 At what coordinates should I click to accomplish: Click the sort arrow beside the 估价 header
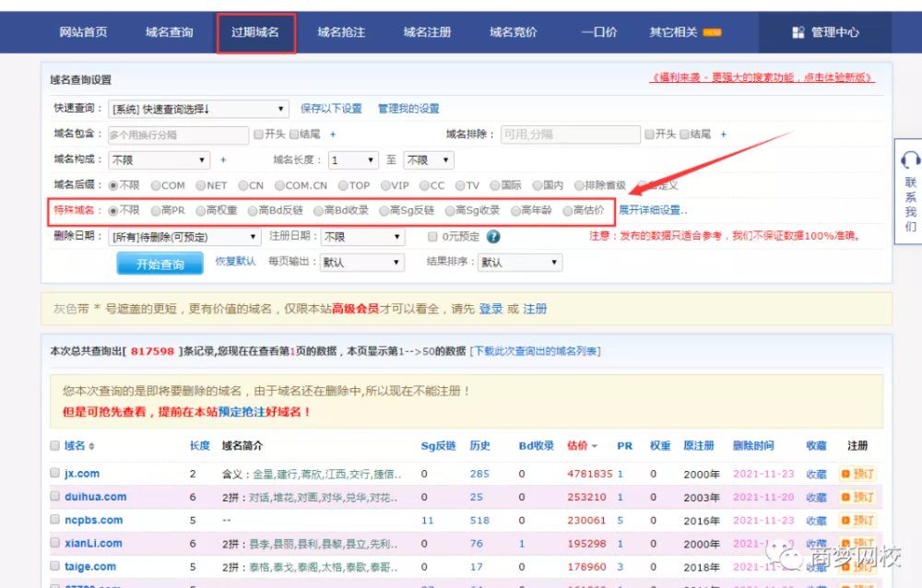[x=595, y=446]
